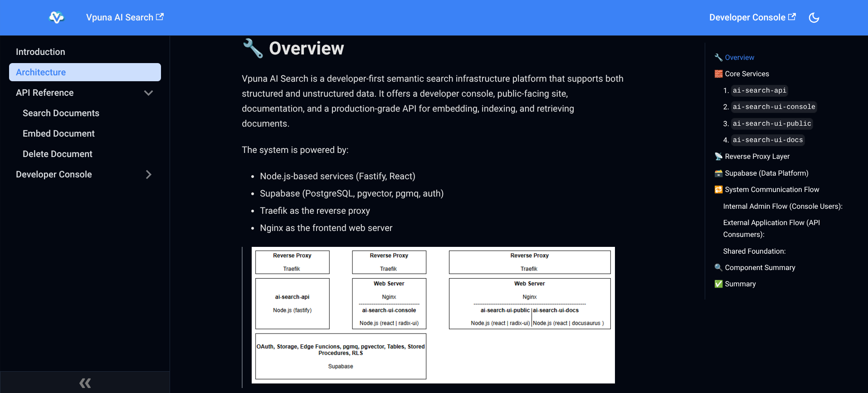Screen dimensions: 868x393
Task: Open API Reference in the sidebar
Action: point(44,93)
